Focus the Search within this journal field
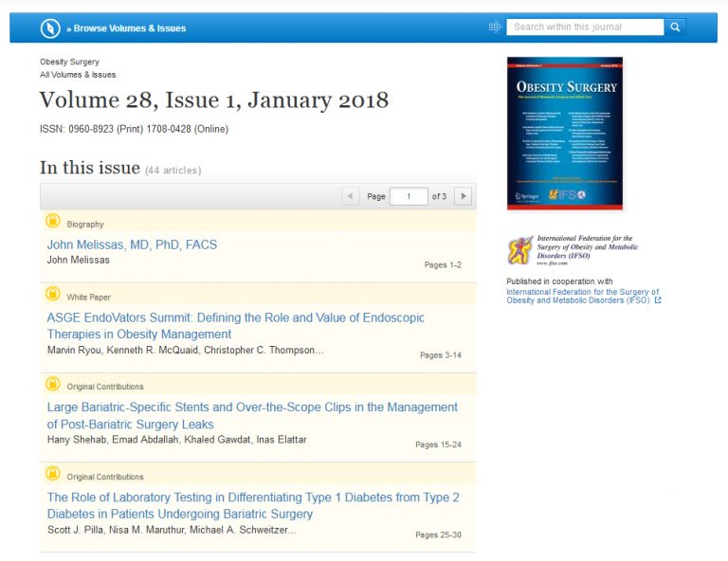This screenshot has width=728, height=561. click(x=584, y=27)
